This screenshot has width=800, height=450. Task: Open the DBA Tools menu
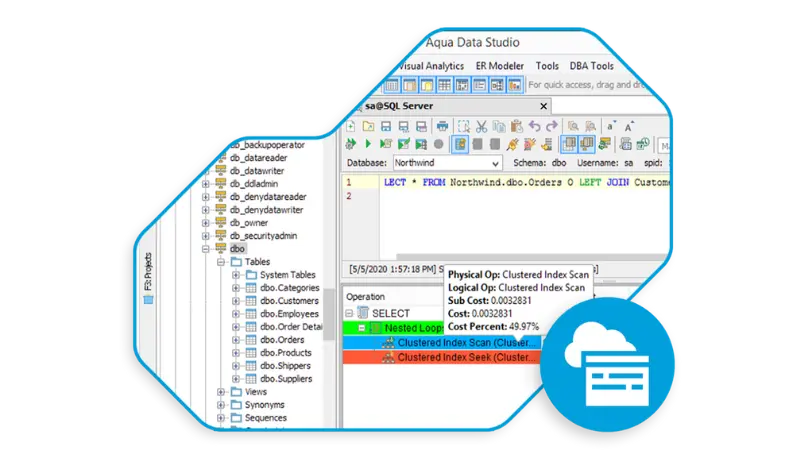point(591,66)
